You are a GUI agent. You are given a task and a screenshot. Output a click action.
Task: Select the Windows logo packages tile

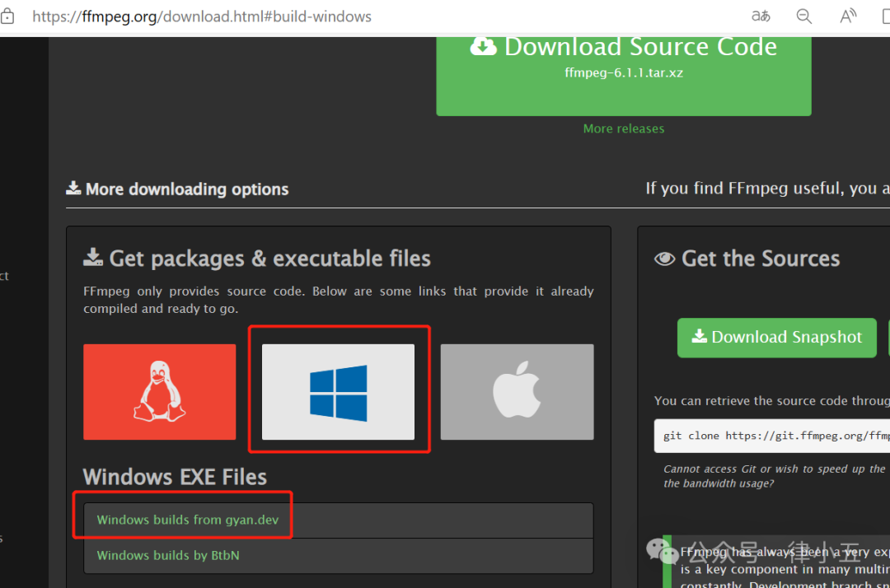(x=339, y=392)
